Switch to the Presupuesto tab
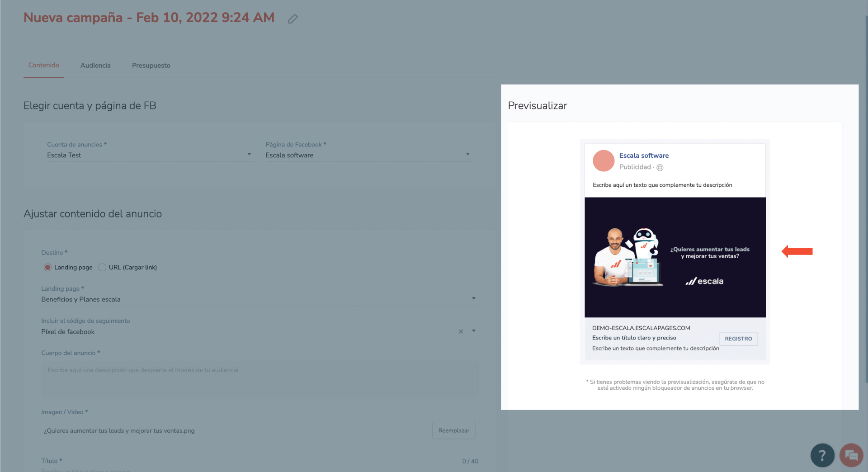The image size is (868, 472). [151, 66]
